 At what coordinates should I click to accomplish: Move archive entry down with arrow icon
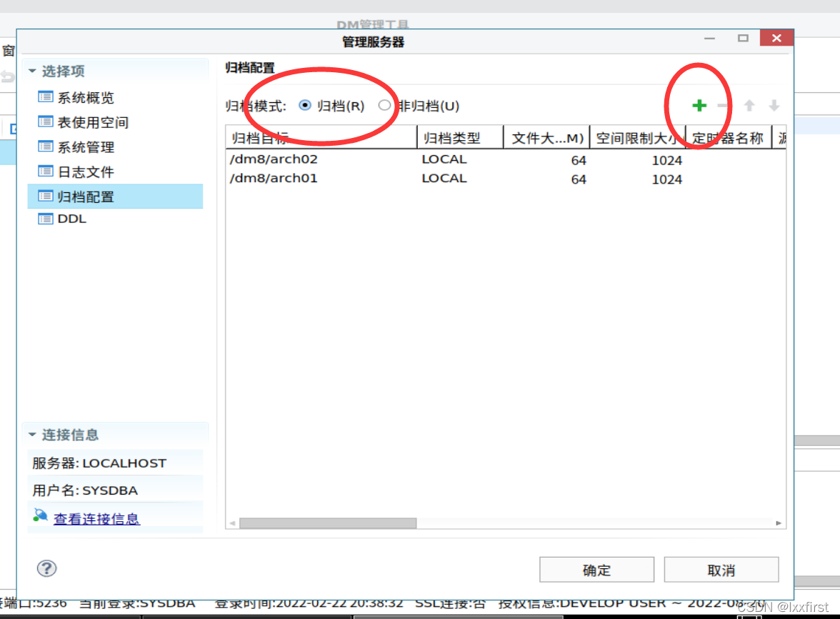[774, 106]
